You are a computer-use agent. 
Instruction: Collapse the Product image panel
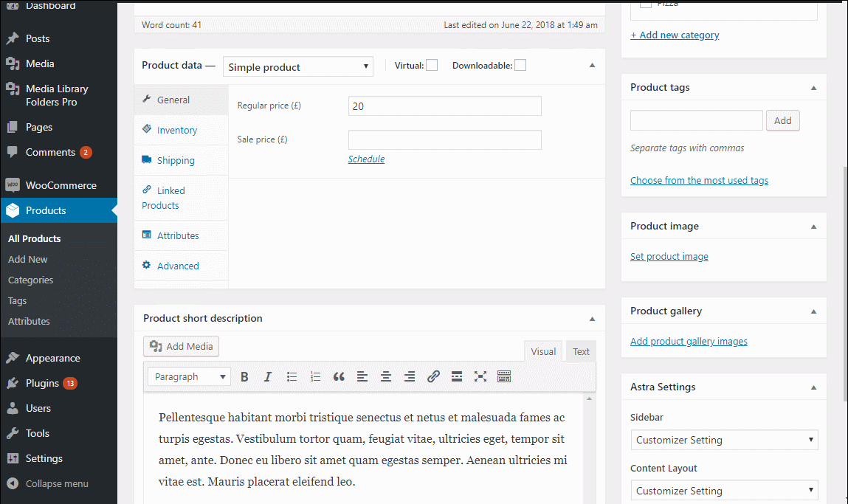[814, 227]
